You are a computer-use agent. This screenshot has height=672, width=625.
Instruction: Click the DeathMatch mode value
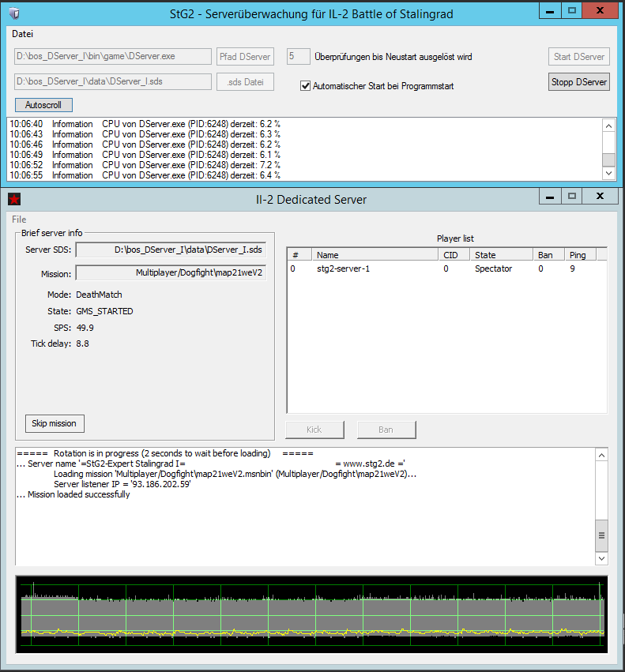point(99,295)
